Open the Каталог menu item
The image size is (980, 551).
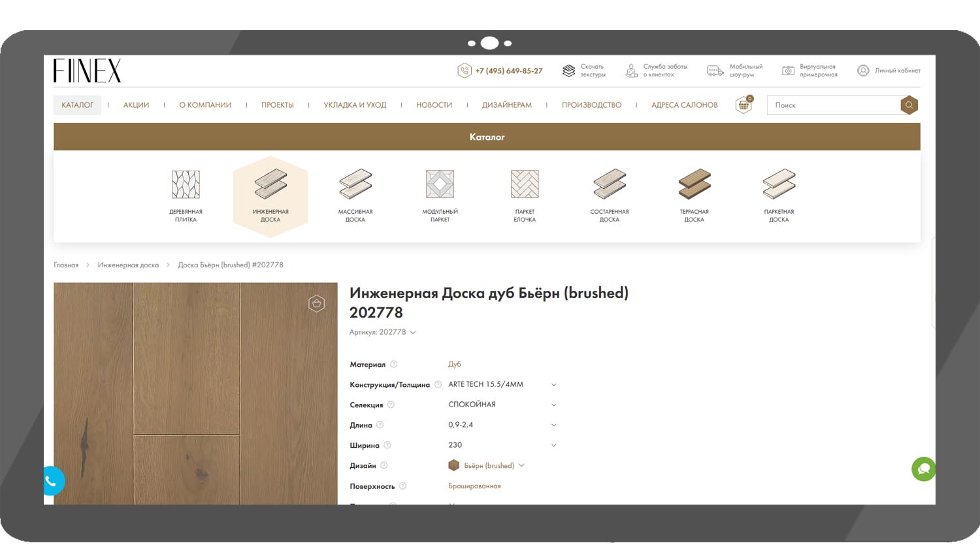[x=77, y=105]
